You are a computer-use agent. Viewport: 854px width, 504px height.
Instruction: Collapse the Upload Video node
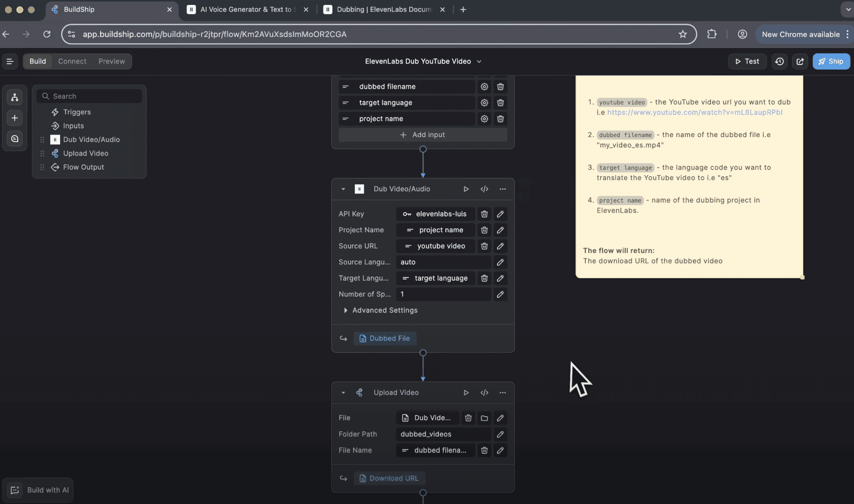(x=343, y=393)
